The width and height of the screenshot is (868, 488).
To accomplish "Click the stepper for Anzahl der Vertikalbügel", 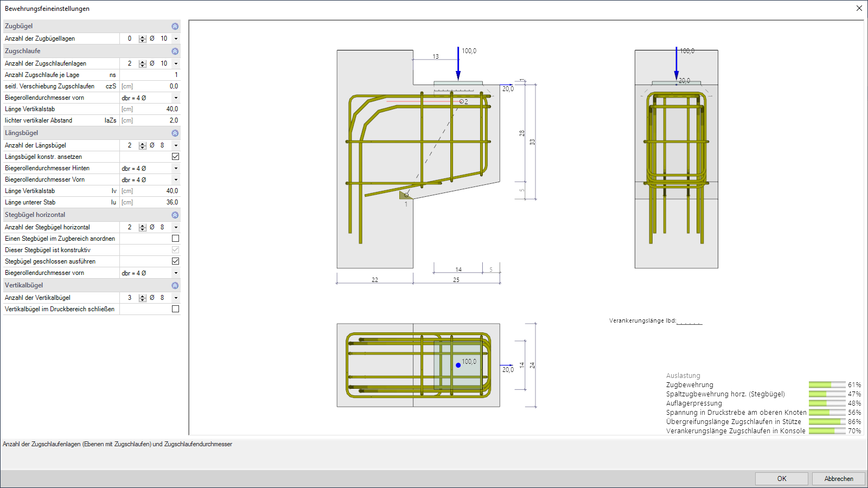I will (143, 298).
